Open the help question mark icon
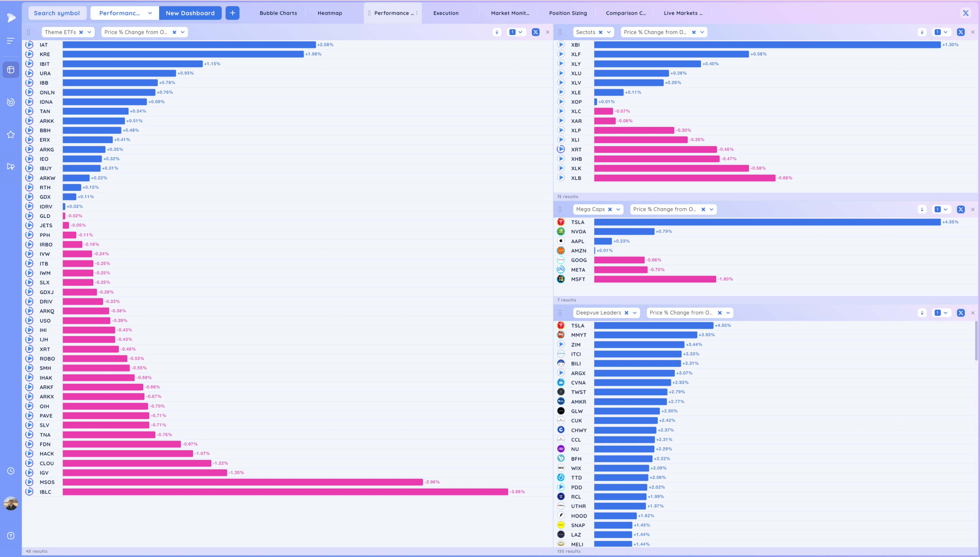 (x=11, y=536)
